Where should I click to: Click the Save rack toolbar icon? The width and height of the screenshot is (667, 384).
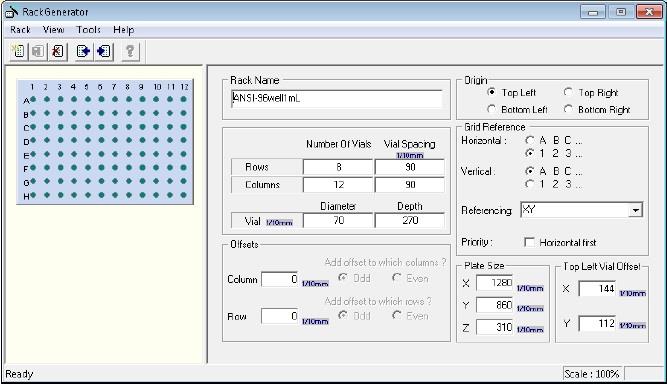[x=38, y=51]
